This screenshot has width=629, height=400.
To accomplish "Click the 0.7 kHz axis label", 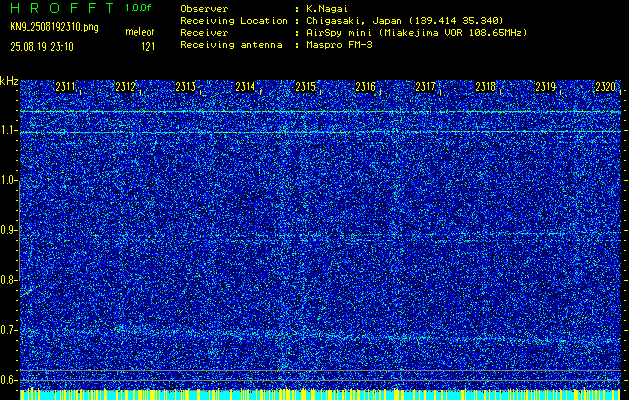I will coord(8,330).
